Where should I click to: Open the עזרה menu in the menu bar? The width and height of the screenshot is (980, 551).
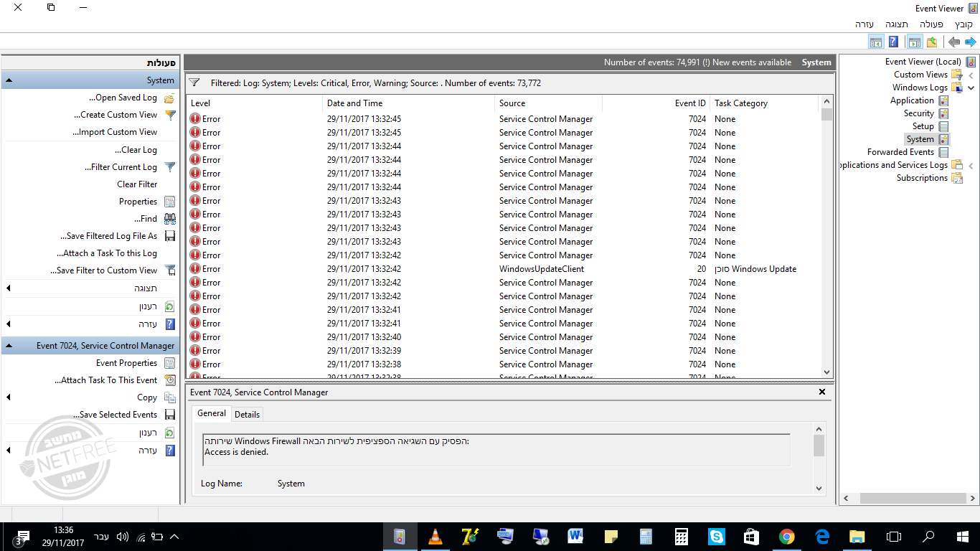tap(864, 24)
